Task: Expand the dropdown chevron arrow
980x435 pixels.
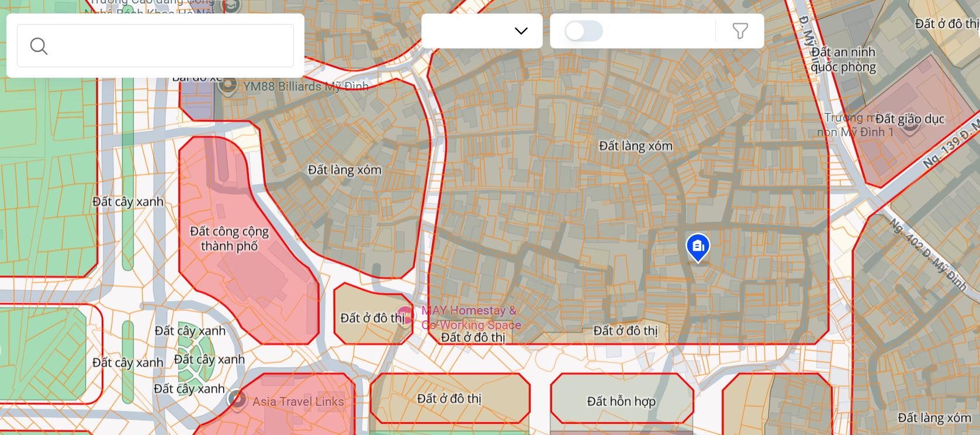Action: point(521,31)
